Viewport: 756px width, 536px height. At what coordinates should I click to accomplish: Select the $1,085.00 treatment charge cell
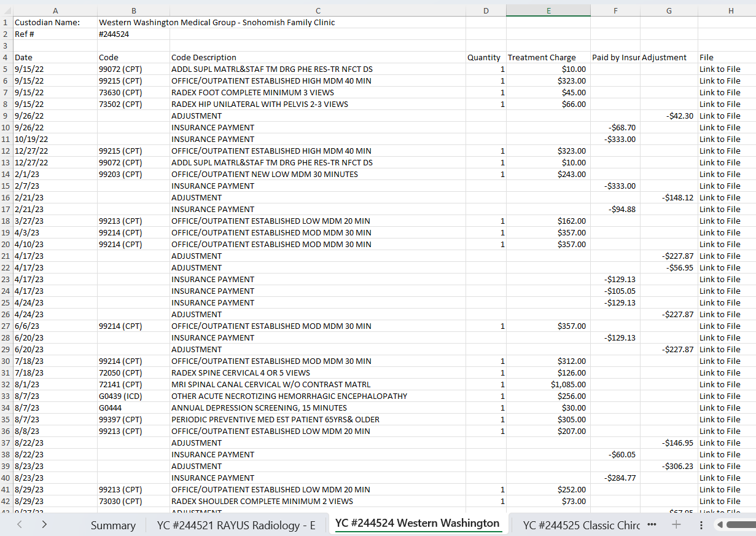tap(548, 384)
